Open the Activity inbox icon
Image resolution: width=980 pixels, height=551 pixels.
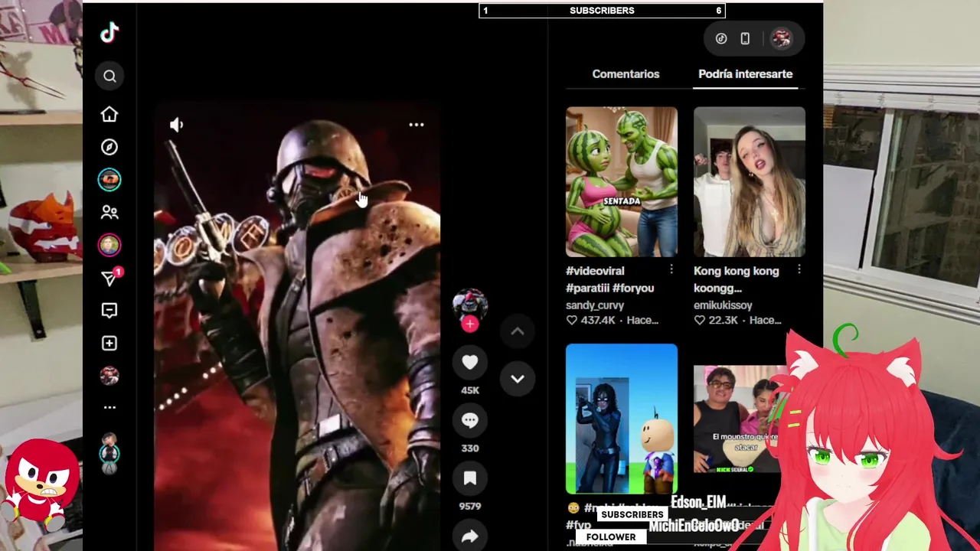click(109, 310)
